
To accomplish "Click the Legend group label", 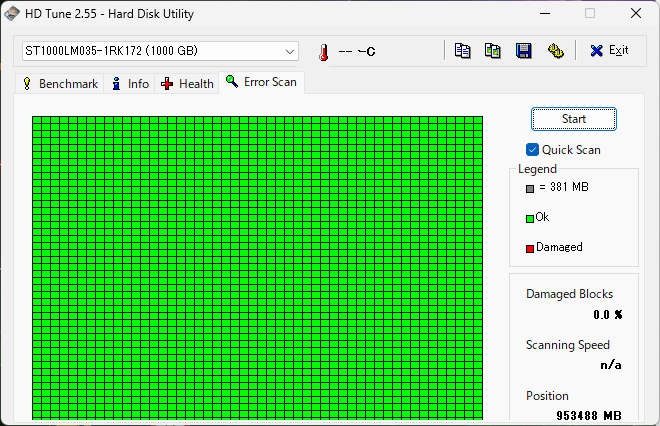I will point(537,169).
